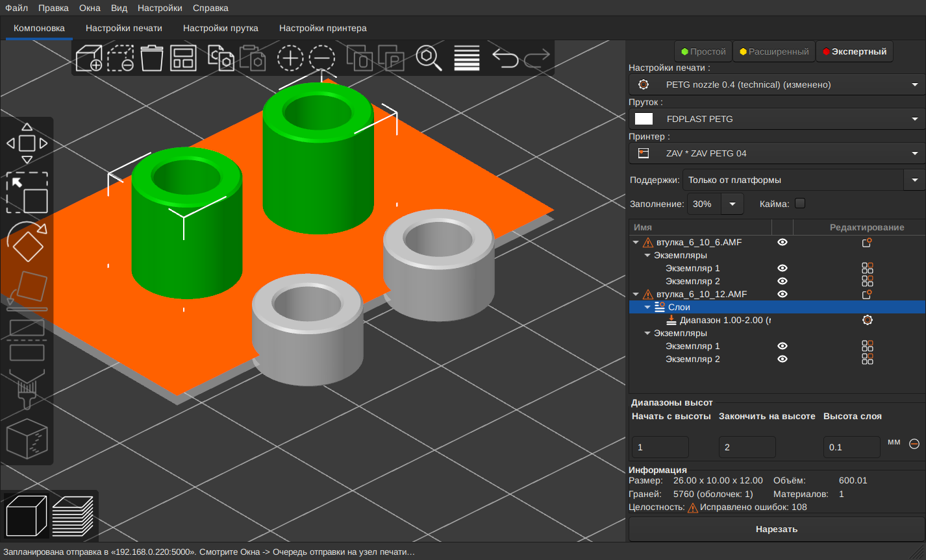Add a model with the add object icon

(x=88, y=58)
